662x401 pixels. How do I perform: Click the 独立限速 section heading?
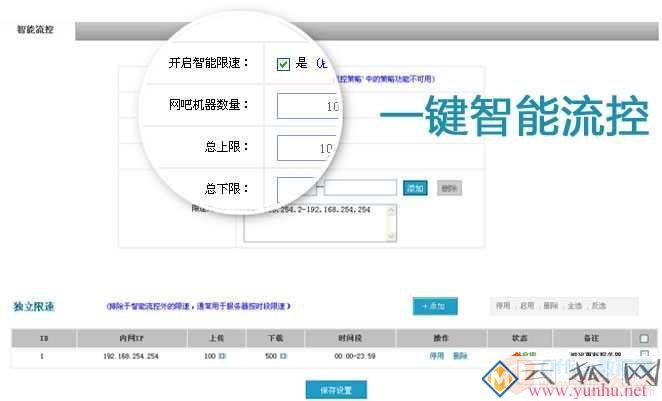(x=34, y=306)
